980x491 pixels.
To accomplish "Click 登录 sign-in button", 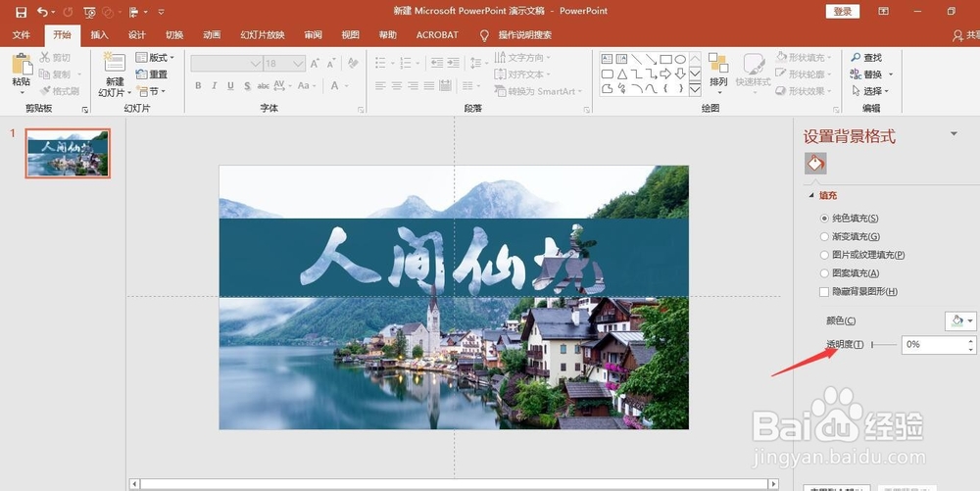I will click(843, 11).
